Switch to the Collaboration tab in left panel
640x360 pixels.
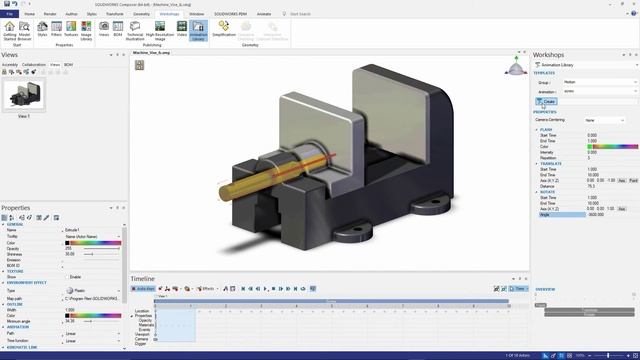[x=34, y=64]
